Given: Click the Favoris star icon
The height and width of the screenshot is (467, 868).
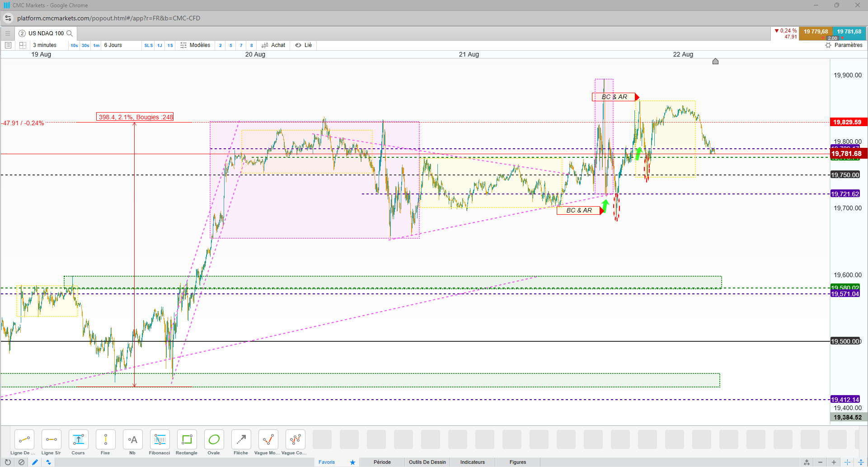Looking at the screenshot, I should pyautogui.click(x=352, y=462).
